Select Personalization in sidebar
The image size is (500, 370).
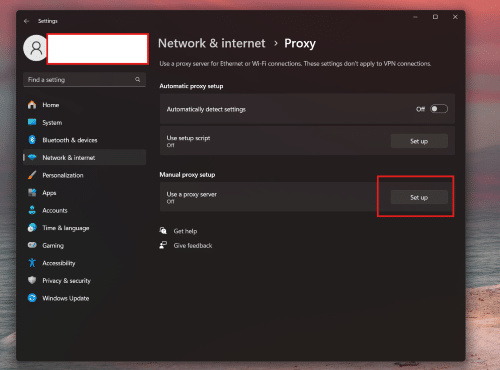pyautogui.click(x=84, y=175)
